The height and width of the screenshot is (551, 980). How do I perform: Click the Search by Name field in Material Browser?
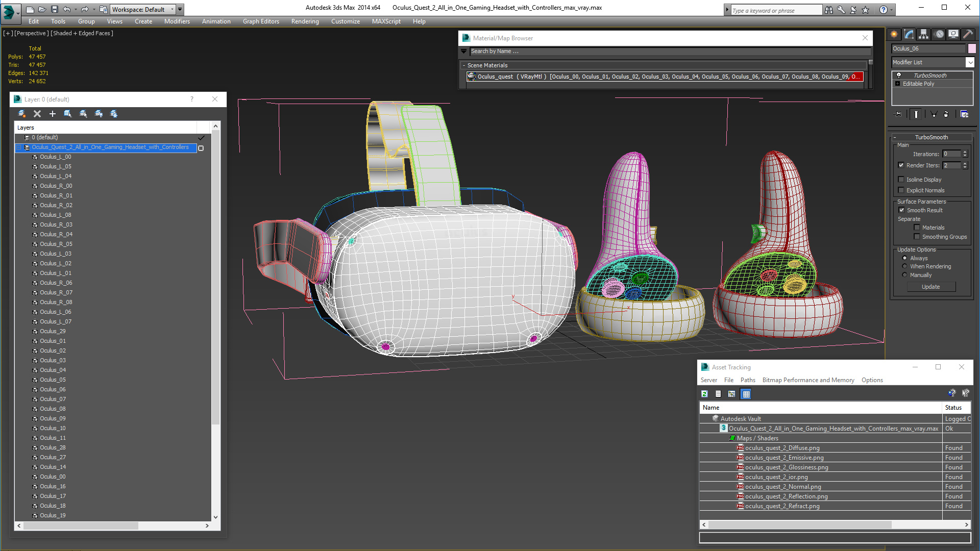click(670, 51)
